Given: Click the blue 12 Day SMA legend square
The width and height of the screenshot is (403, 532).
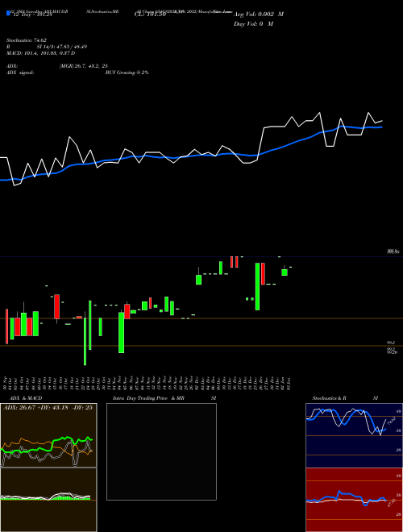Looking at the screenshot, I should point(8,13).
